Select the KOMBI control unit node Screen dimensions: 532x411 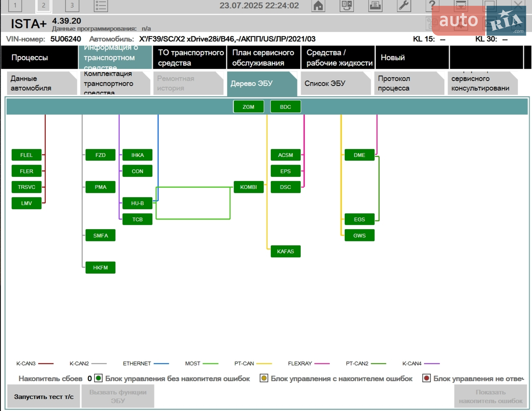coord(248,187)
